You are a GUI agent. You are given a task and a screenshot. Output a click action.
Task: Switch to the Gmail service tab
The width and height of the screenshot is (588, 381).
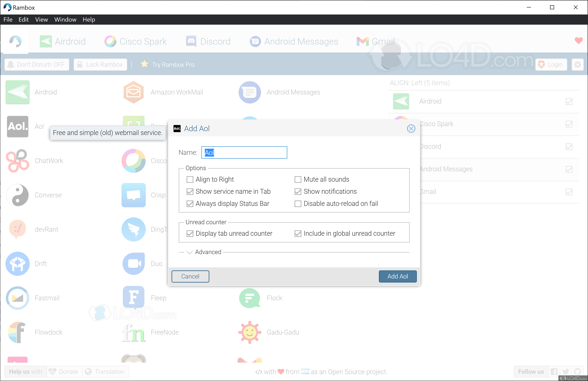coord(375,41)
